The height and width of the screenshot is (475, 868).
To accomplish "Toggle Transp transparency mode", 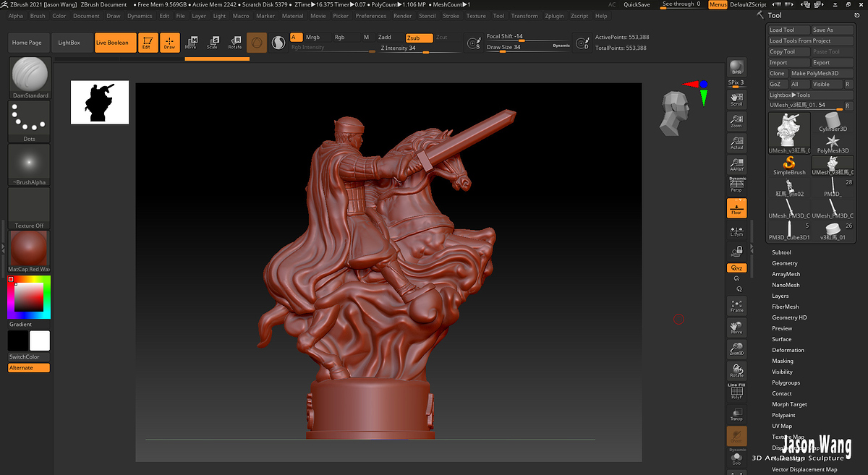I will [x=736, y=413].
